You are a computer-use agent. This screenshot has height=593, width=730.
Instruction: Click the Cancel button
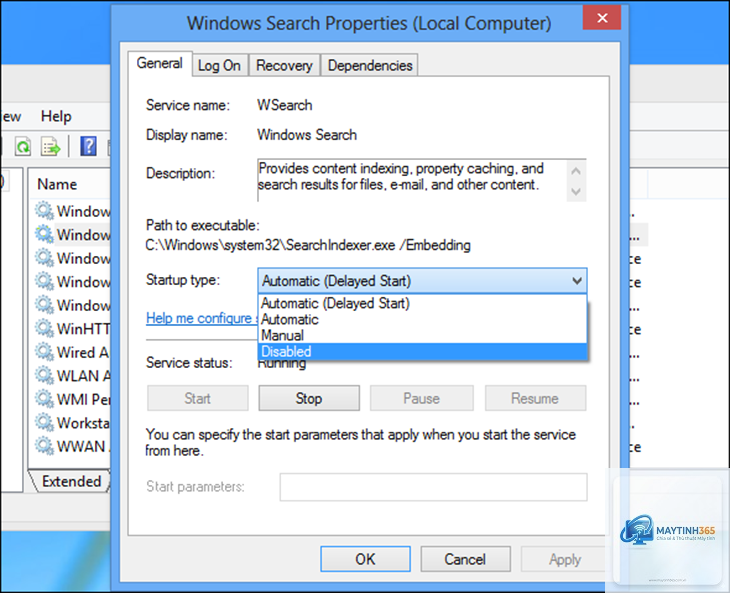tap(465, 559)
